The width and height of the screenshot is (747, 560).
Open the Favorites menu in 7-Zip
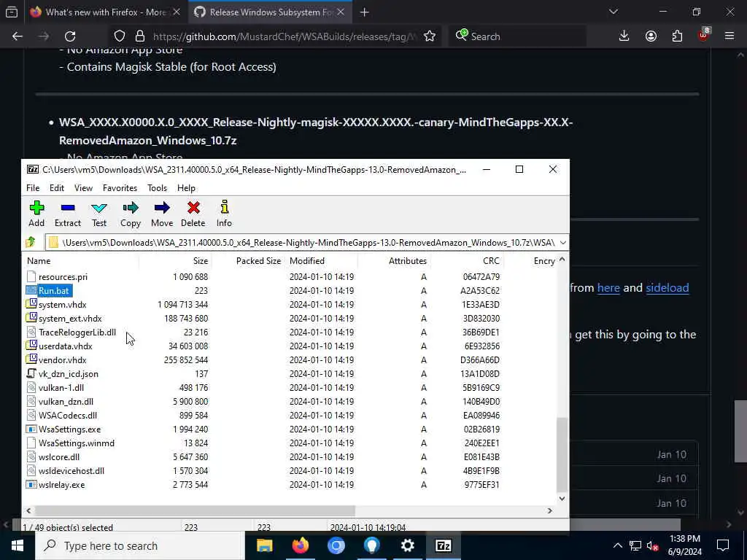[x=120, y=188]
